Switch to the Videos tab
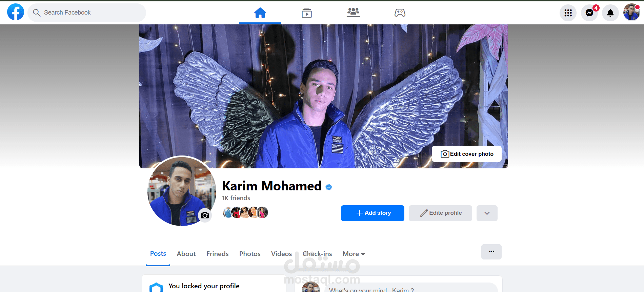This screenshot has height=292, width=644. pyautogui.click(x=281, y=254)
